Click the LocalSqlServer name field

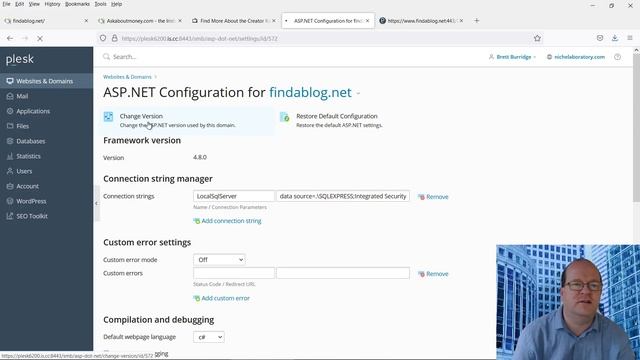(234, 196)
